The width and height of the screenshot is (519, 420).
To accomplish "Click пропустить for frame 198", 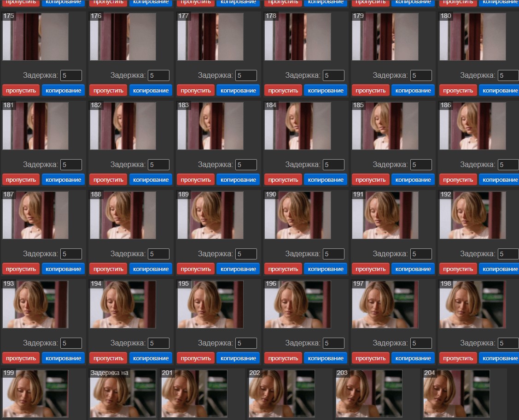I will click(458, 358).
